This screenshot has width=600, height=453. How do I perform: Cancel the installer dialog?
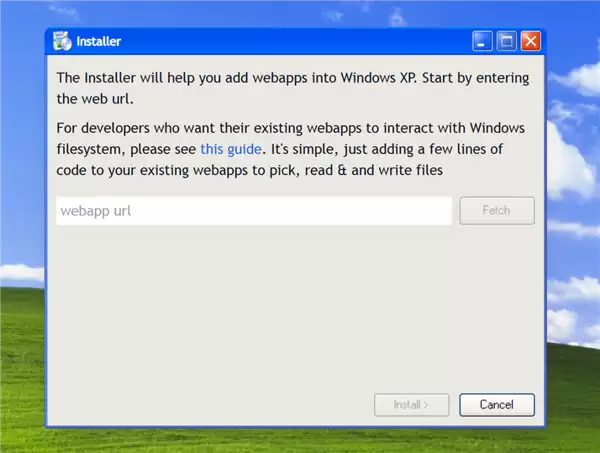pyautogui.click(x=496, y=405)
